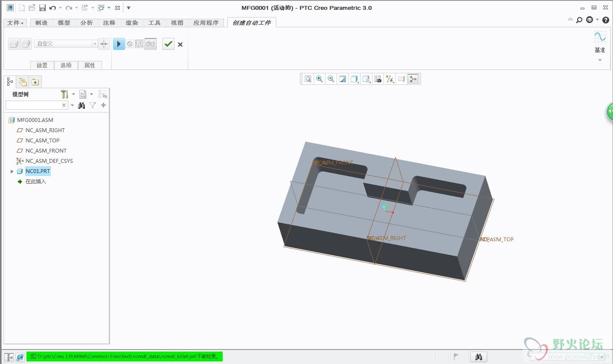Screen dimensions: 613x364
Task: Open the datum display filters dropdown
Action: 389,79
